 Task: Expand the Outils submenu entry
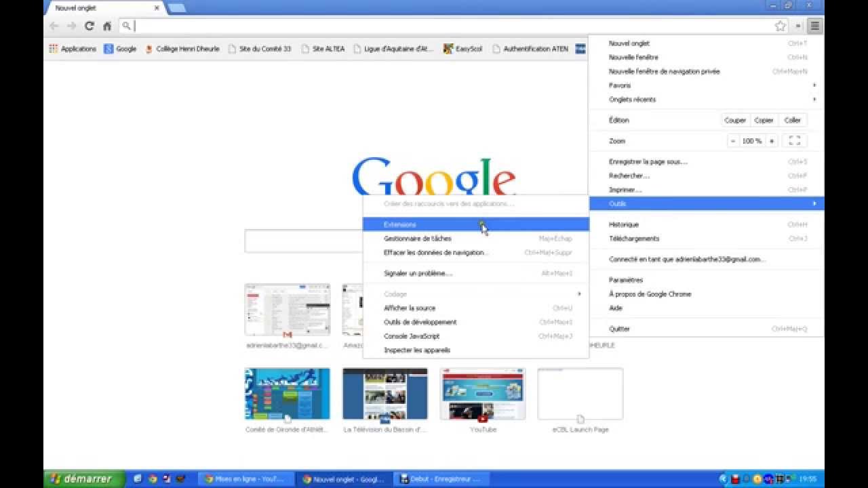tap(706, 203)
